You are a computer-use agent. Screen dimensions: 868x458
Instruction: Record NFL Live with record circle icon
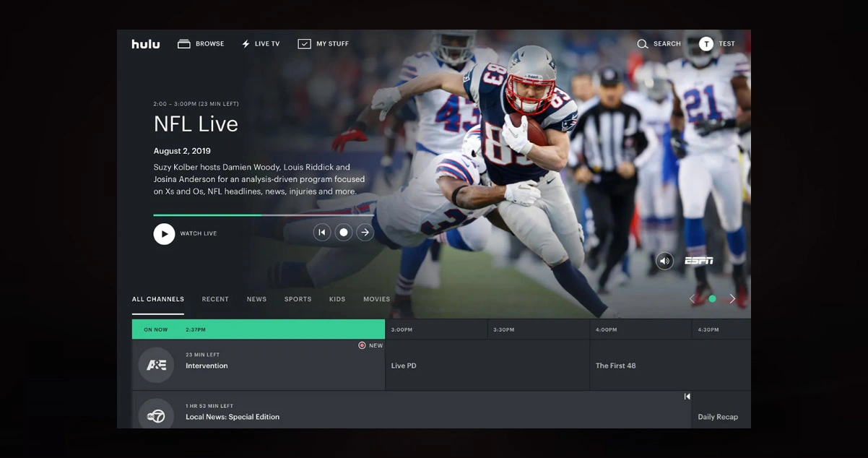coord(344,233)
